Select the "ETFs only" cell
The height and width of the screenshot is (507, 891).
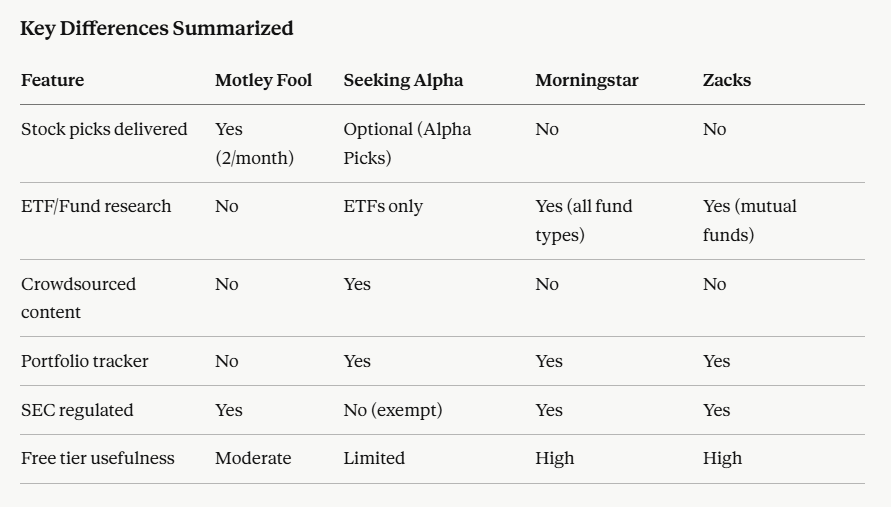tap(383, 206)
